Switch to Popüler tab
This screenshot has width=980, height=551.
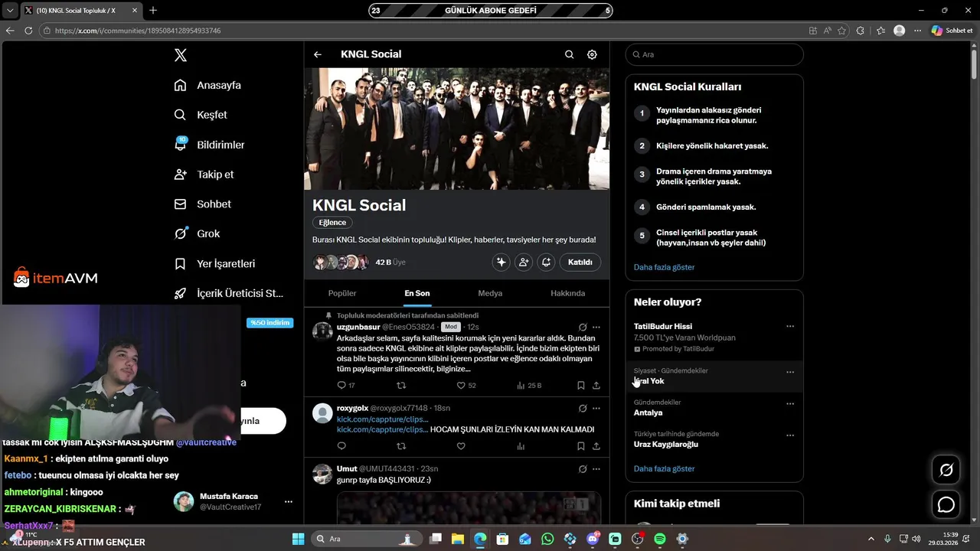[x=342, y=293]
